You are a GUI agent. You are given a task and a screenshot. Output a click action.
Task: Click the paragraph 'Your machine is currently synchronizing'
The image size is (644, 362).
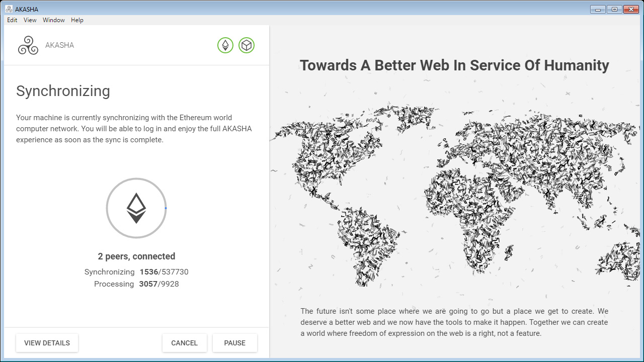(x=134, y=129)
